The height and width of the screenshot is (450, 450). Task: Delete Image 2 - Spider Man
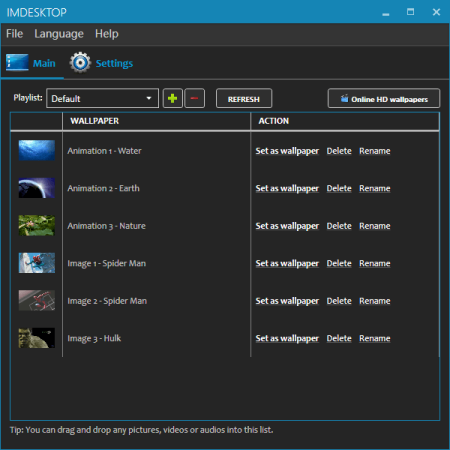(339, 301)
